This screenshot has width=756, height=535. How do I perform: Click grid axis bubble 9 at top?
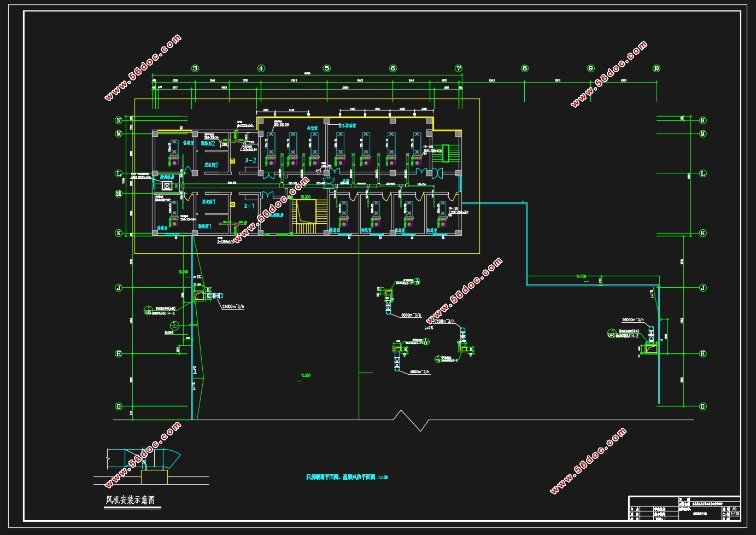coord(591,68)
